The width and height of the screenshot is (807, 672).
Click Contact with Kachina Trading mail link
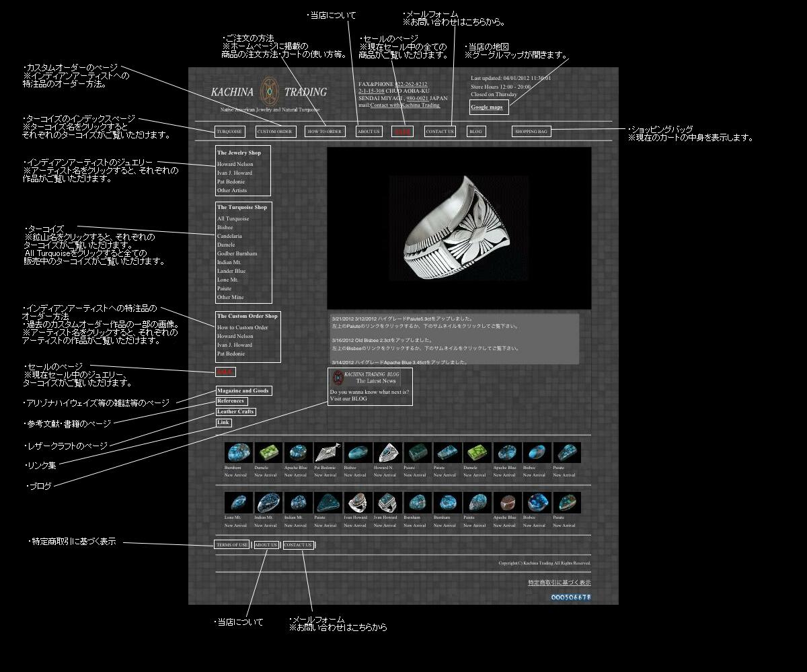point(405,105)
